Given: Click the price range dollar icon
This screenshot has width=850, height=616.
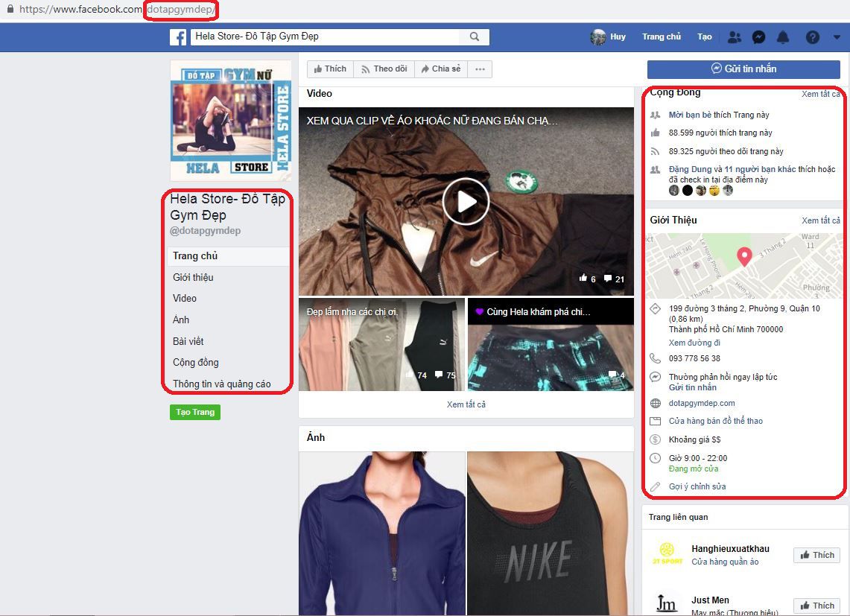Looking at the screenshot, I should pyautogui.click(x=656, y=439).
